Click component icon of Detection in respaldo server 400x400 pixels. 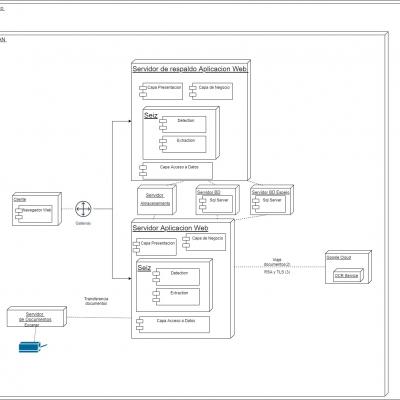tap(163, 124)
